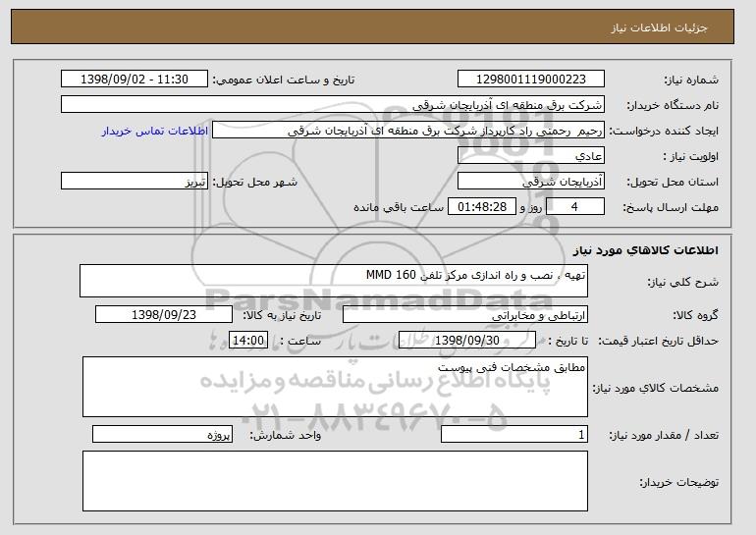Click the label ساعت next to 14:00
The image size is (756, 535).
click(299, 341)
